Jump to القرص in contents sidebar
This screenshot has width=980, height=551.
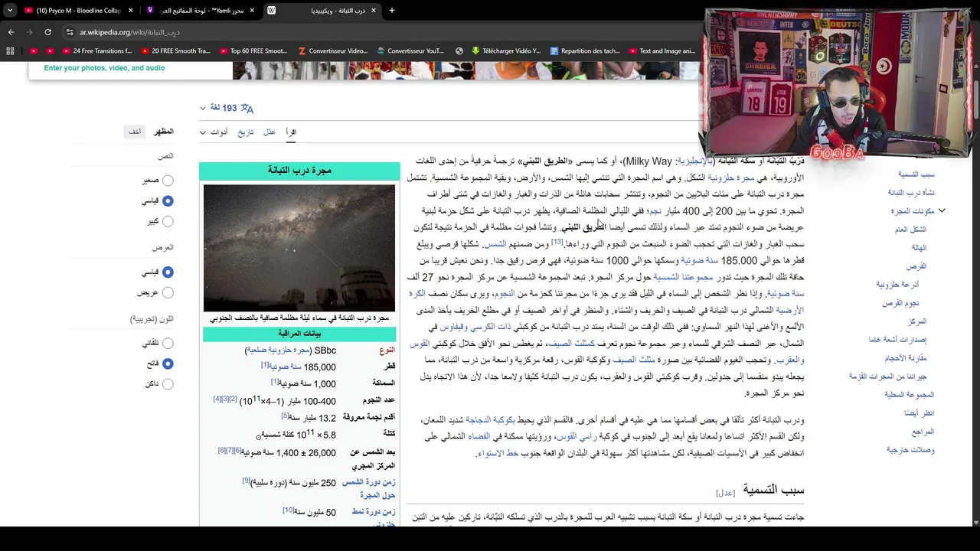[916, 266]
